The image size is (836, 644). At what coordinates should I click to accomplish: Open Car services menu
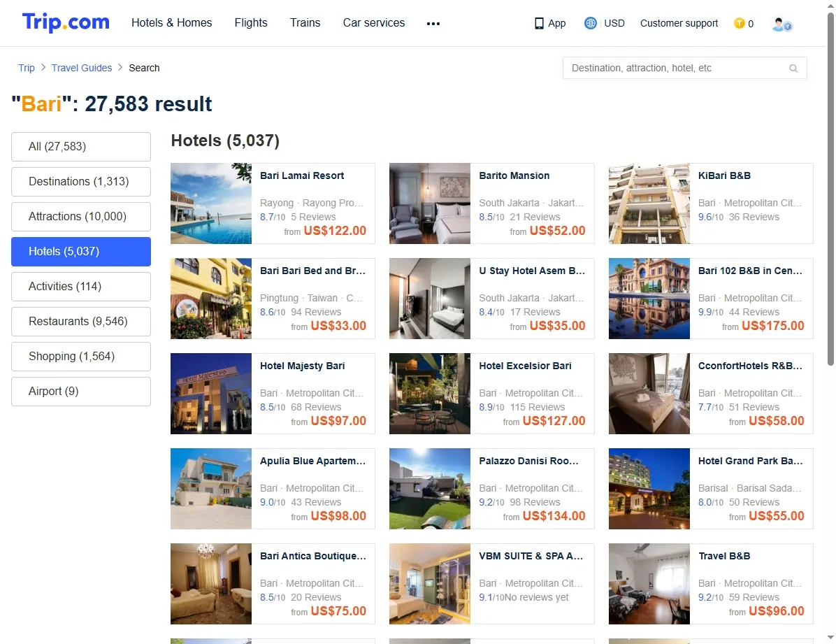(x=374, y=23)
